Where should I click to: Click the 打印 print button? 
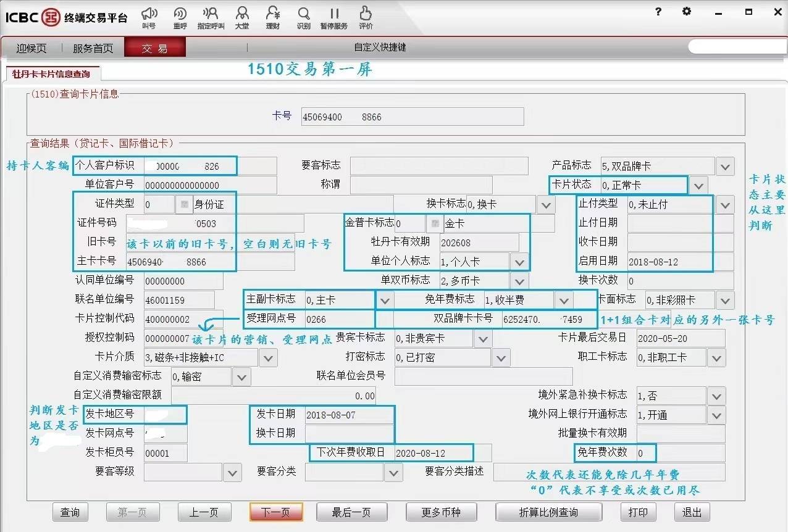pyautogui.click(x=639, y=512)
